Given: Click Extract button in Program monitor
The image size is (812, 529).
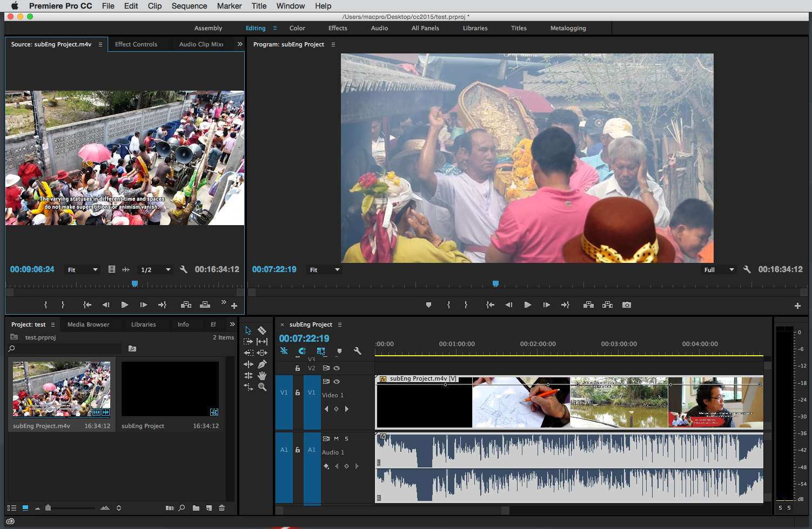Looking at the screenshot, I should click(607, 305).
